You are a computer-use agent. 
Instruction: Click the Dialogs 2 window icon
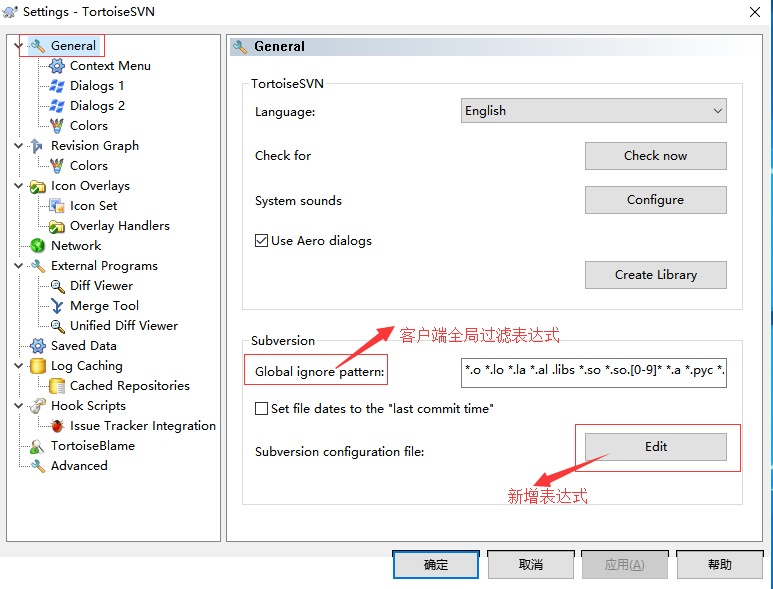pos(57,105)
